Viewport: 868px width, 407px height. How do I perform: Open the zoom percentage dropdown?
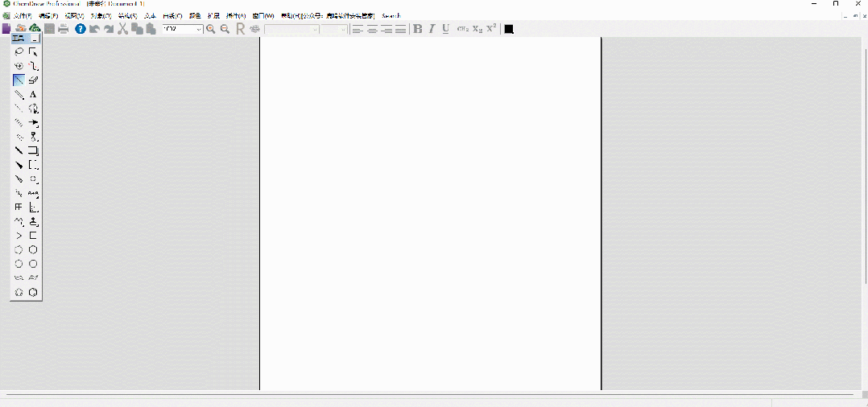199,29
